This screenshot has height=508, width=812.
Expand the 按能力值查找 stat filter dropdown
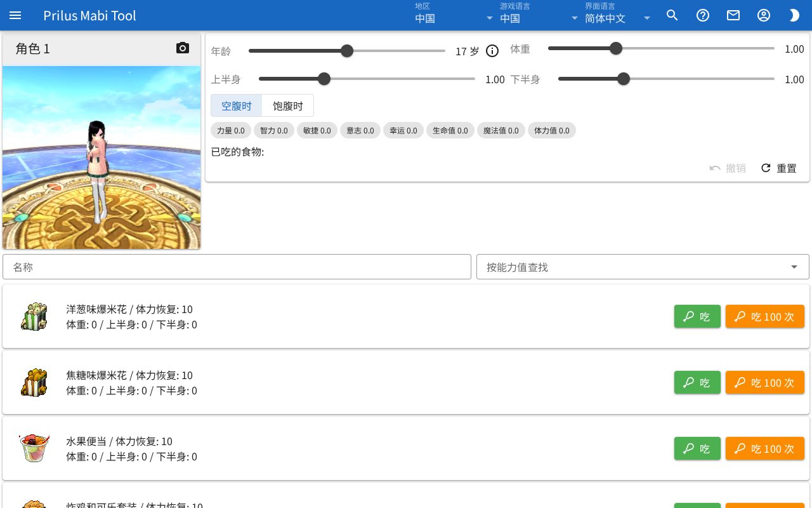pos(643,267)
